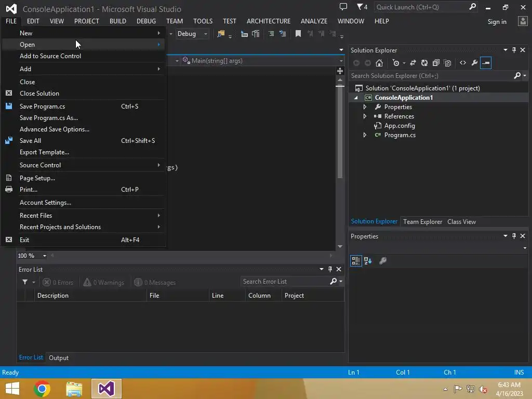Open Solution Explorer window options dropdown arrow
Viewport: 532px width, 399px height.
pyautogui.click(x=505, y=50)
